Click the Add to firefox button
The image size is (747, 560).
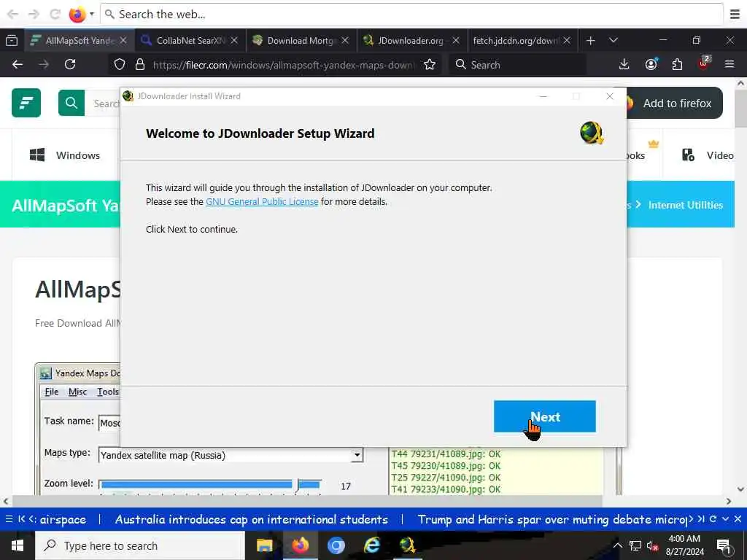[675, 103]
